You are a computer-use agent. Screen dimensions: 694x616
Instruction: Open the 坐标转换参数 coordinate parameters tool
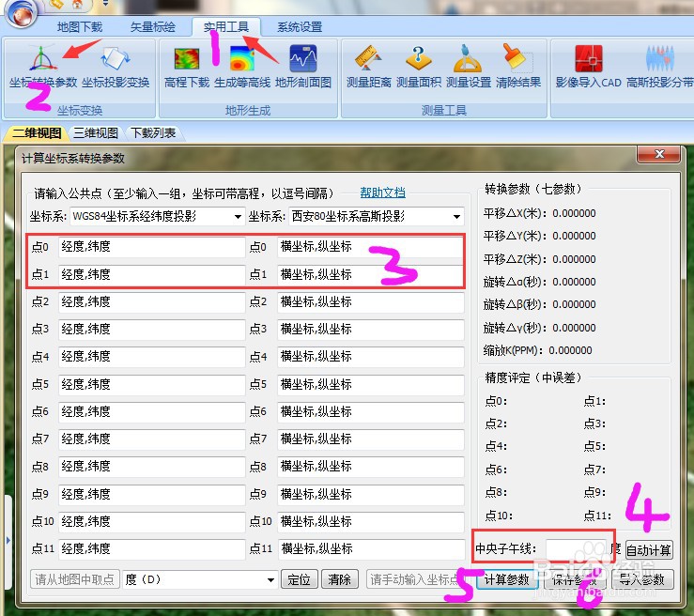(x=43, y=67)
